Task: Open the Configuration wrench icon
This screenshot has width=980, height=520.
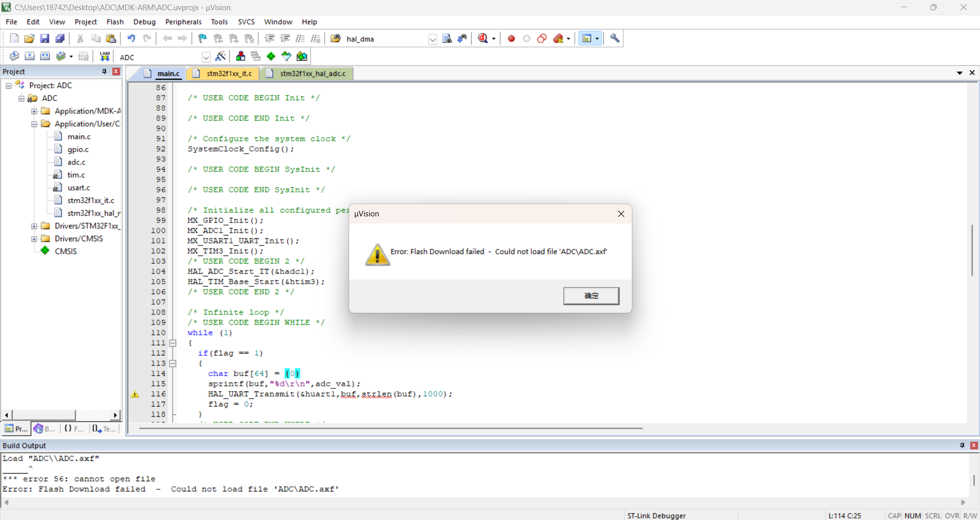Action: point(615,39)
